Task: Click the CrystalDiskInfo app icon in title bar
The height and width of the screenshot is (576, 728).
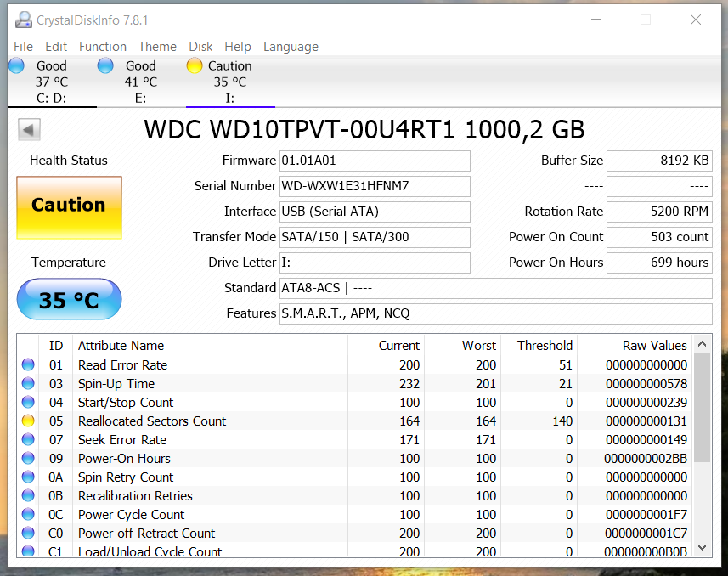Action: (x=24, y=20)
